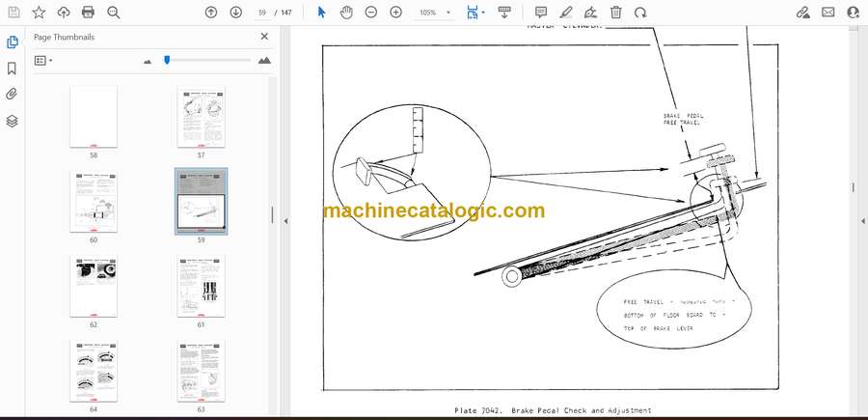Open the Layers panel icon
This screenshot has height=420, width=868.
pyautogui.click(x=13, y=121)
